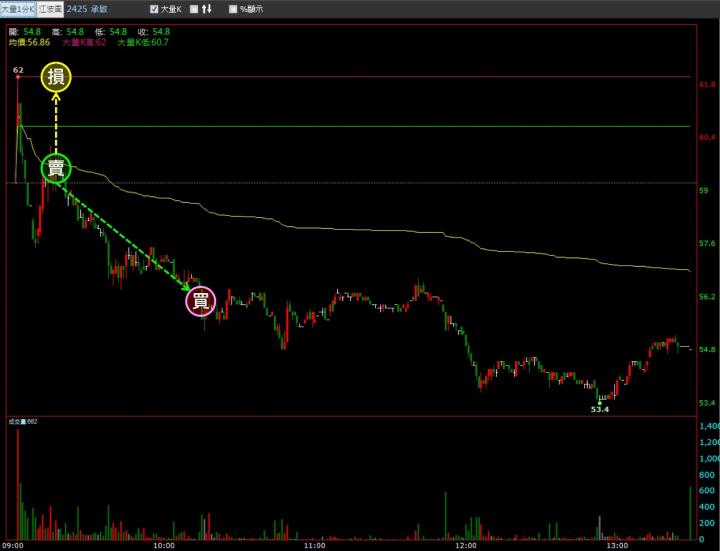
Task: Click the up-down arrows icon
Action: click(x=207, y=9)
